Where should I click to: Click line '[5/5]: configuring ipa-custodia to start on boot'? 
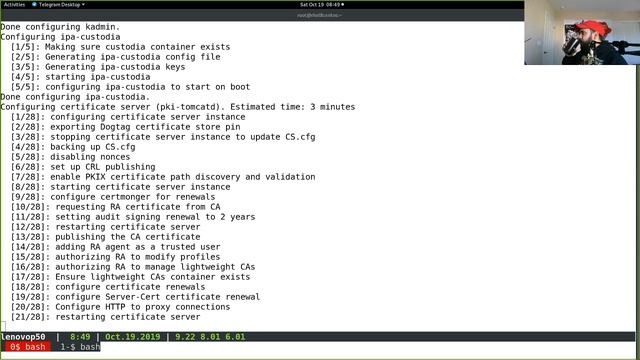coord(130,87)
